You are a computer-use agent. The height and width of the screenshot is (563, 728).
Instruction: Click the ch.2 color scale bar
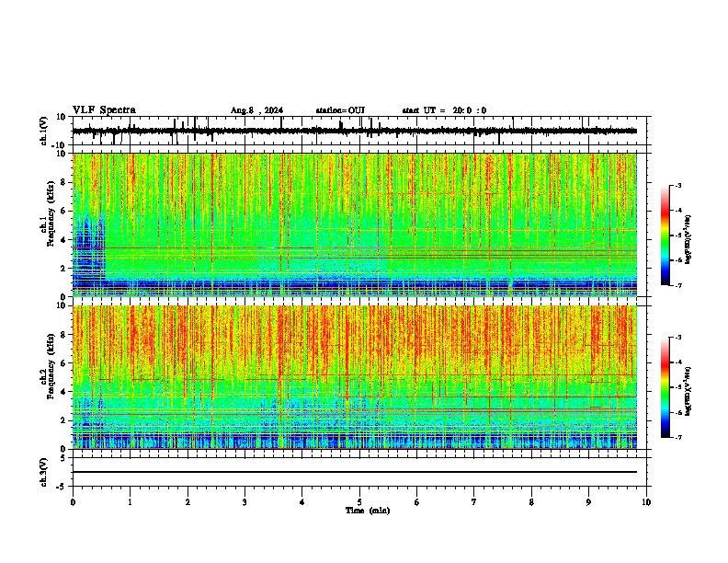[665, 387]
